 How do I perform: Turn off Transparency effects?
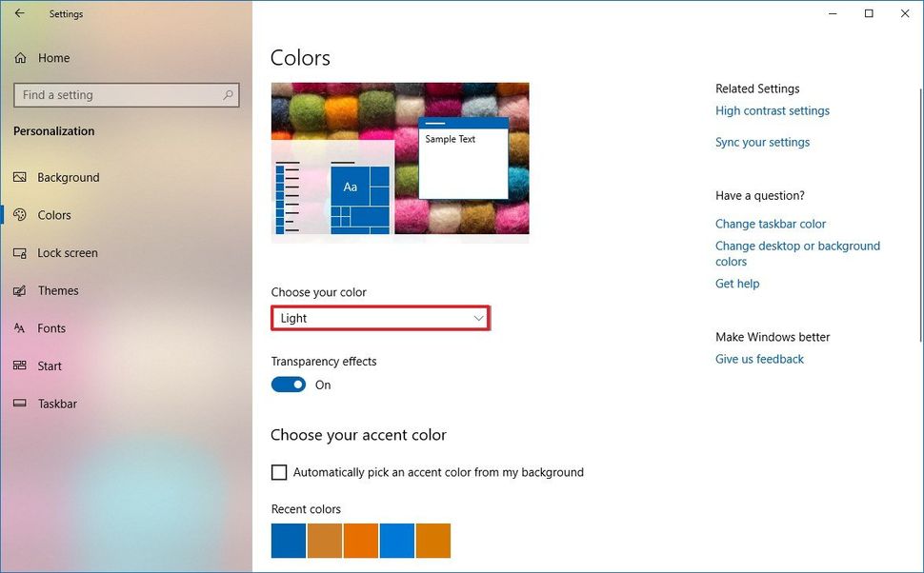(288, 384)
